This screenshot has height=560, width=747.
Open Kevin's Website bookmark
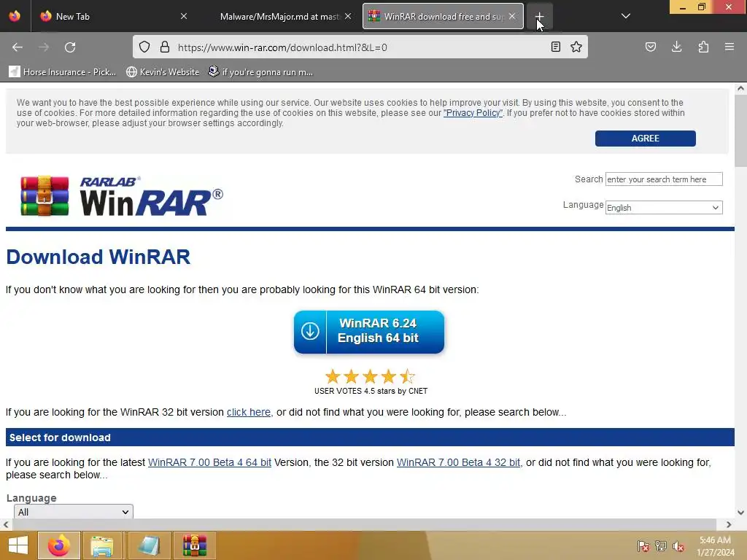[x=163, y=72]
